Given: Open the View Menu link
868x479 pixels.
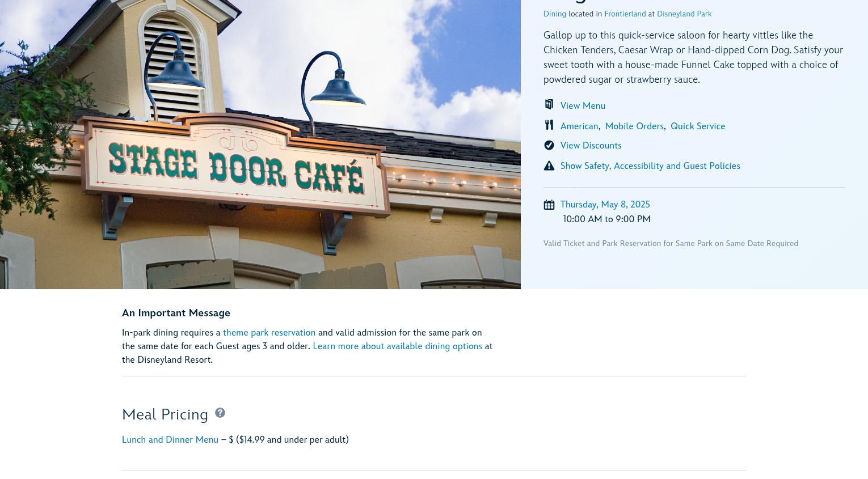Looking at the screenshot, I should (x=583, y=105).
